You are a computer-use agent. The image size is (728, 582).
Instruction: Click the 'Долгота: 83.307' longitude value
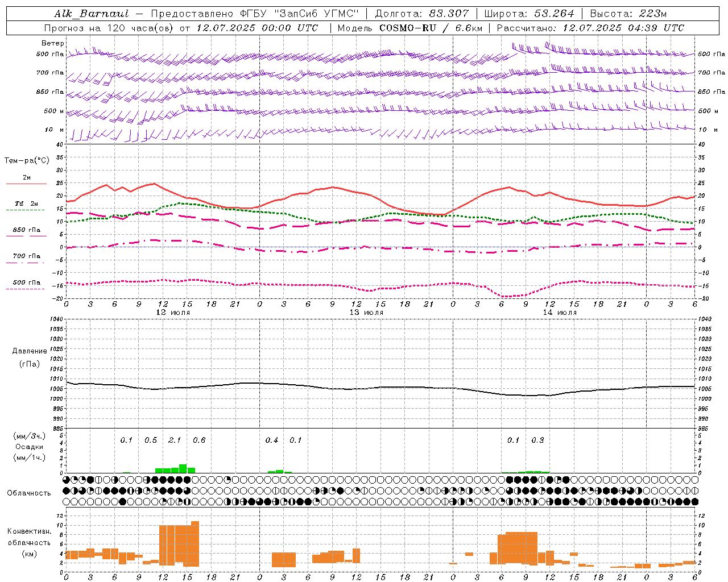click(x=422, y=14)
